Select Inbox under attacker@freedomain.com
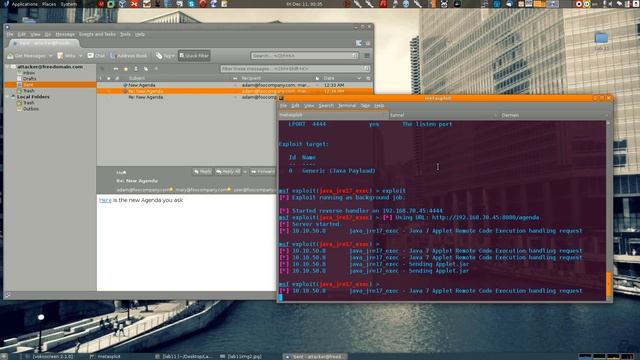This screenshot has width=640, height=360. (x=29, y=73)
